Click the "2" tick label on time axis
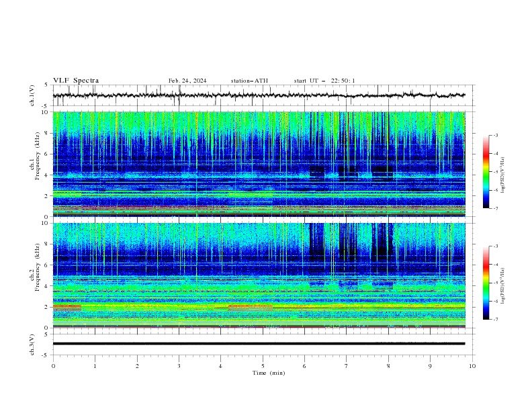532x411 pixels. coord(137,366)
